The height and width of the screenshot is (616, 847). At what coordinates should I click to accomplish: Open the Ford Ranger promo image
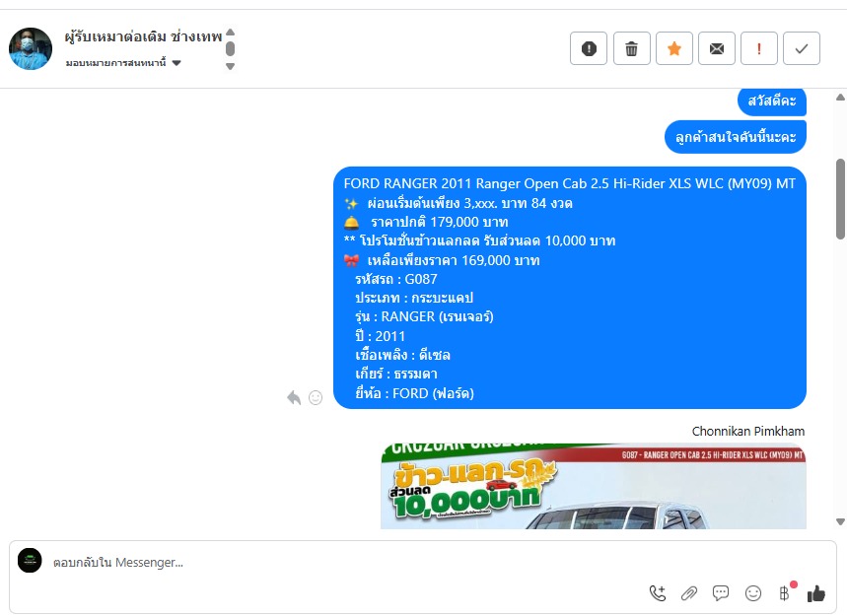(594, 486)
